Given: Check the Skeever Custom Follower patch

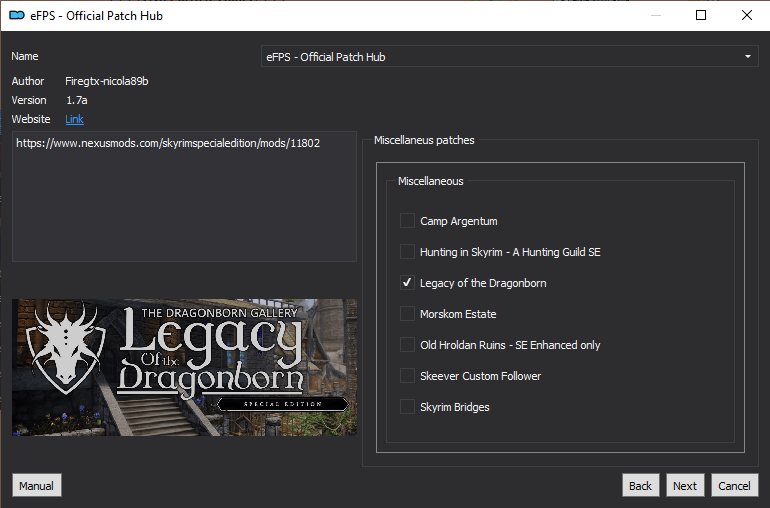Looking at the screenshot, I should [407, 375].
